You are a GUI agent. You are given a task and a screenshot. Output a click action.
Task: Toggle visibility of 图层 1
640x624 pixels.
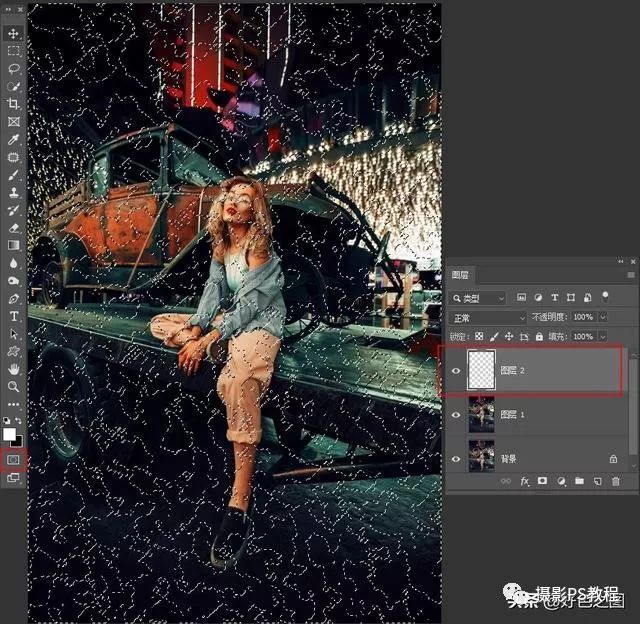pos(456,414)
